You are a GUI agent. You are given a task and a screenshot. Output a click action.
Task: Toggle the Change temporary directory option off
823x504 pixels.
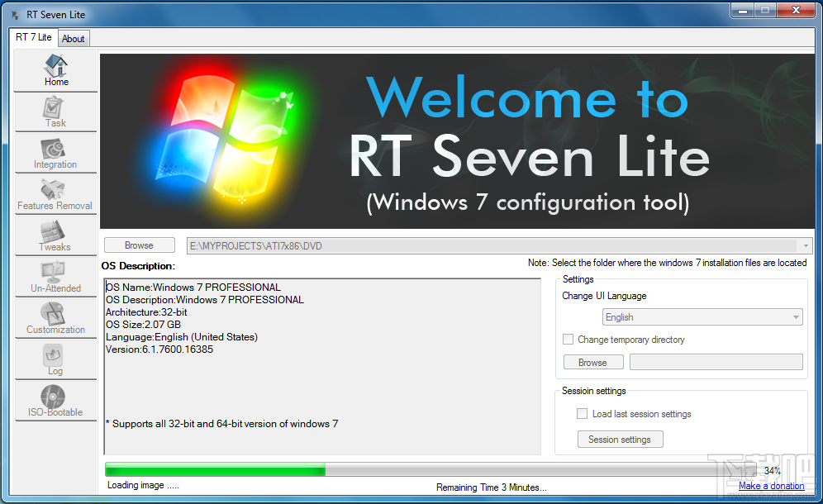pyautogui.click(x=568, y=340)
